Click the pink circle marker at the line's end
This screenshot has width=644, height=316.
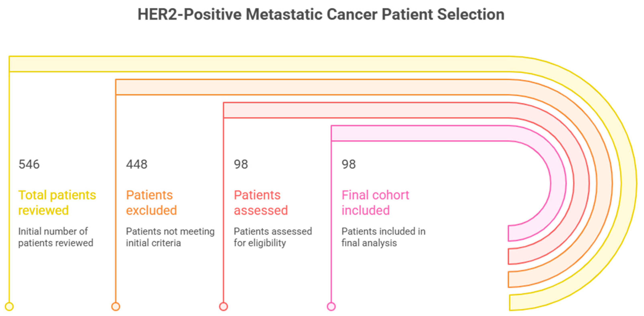tap(331, 306)
